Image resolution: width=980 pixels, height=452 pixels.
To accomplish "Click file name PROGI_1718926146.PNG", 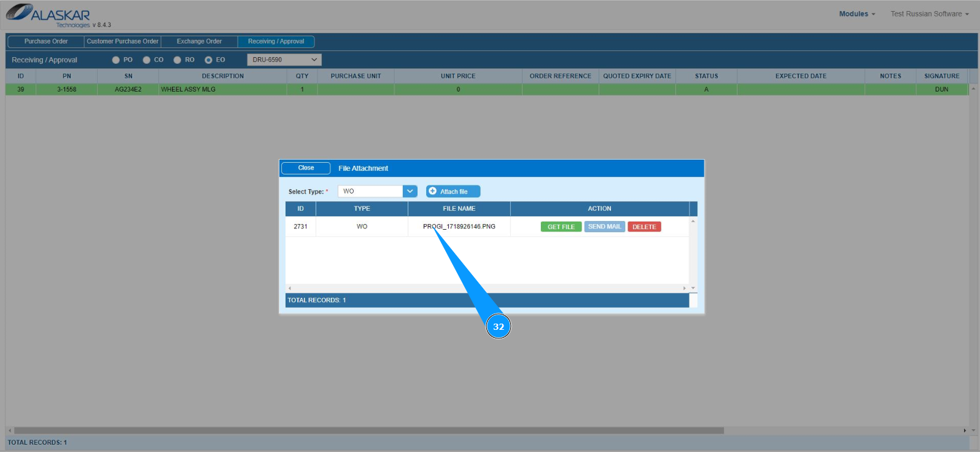I will coord(459,227).
